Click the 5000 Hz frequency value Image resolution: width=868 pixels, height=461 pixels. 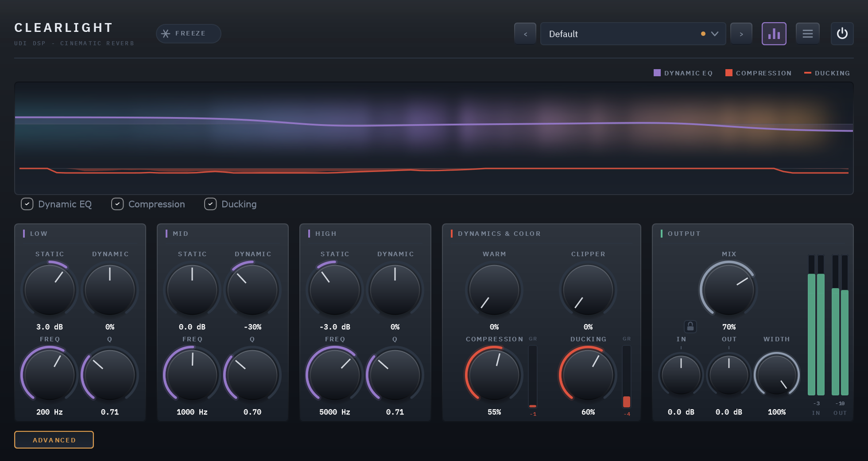pos(335,412)
